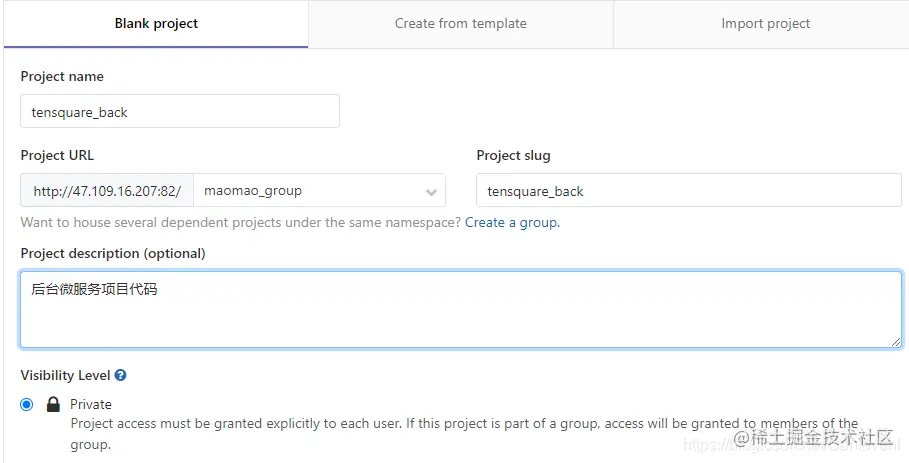
Task: Select the Private visibility radio button
Action: pos(27,404)
